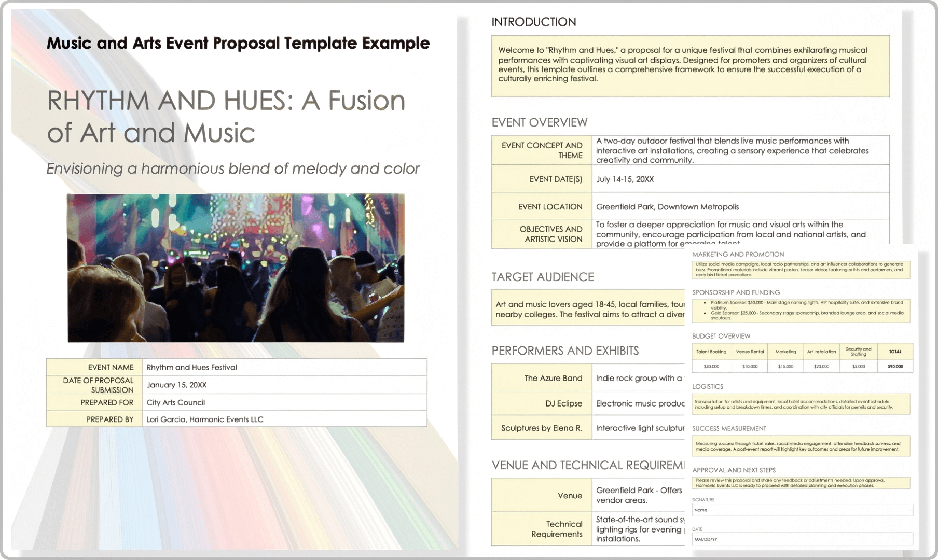The height and width of the screenshot is (560, 938).
Task: Select the "TARGET AUDIENCE" section heading
Action: coord(543,277)
